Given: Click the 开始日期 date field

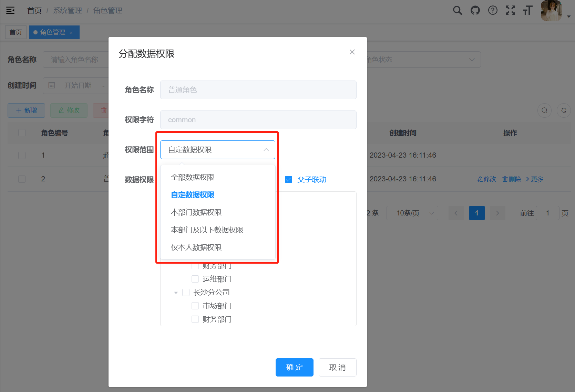Looking at the screenshot, I should tap(78, 85).
